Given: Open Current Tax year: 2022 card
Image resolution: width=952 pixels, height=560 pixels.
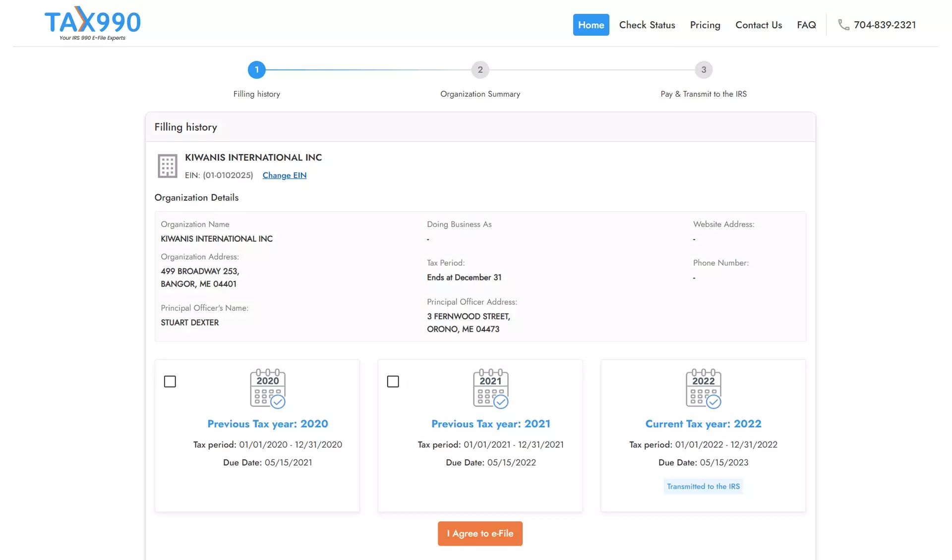Looking at the screenshot, I should [x=703, y=424].
